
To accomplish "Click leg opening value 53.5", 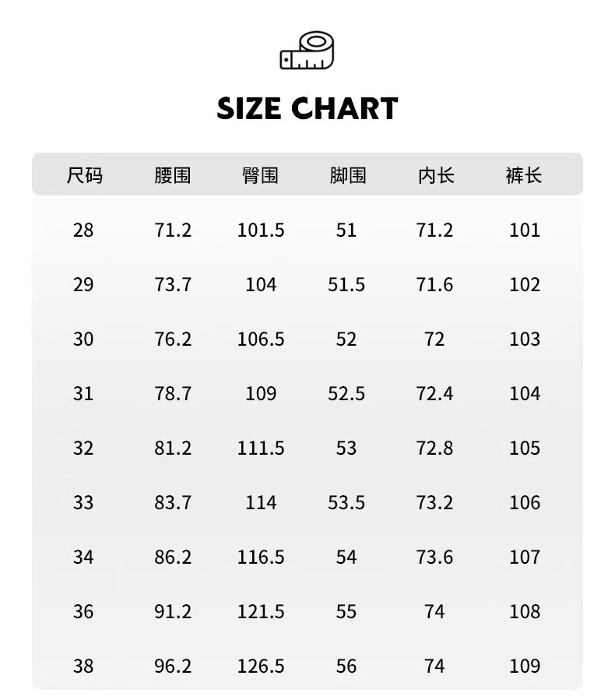I will [346, 503].
